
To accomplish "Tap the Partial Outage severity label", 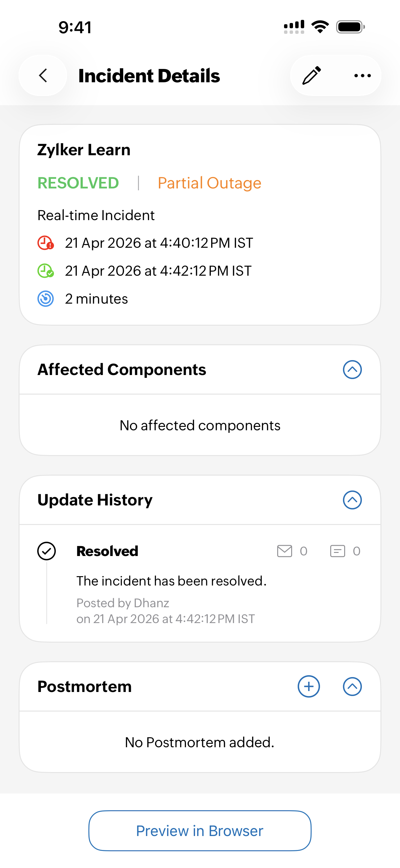I will pos(209,183).
